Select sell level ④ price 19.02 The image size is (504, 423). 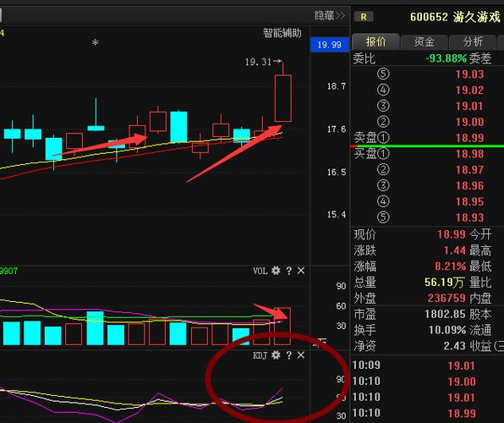[469, 90]
